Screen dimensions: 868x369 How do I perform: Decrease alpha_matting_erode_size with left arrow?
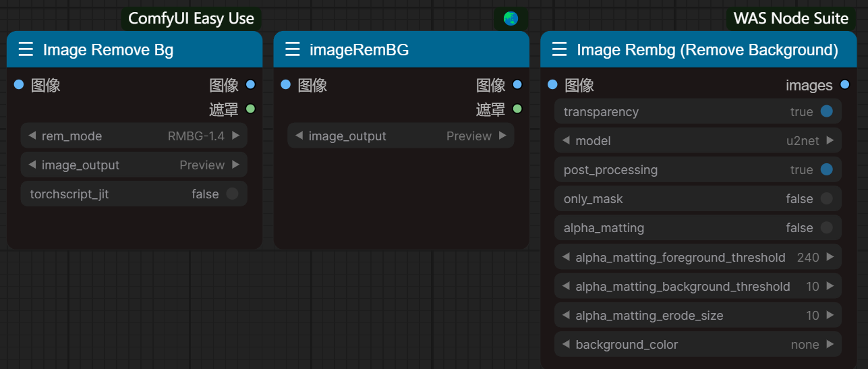[565, 316]
